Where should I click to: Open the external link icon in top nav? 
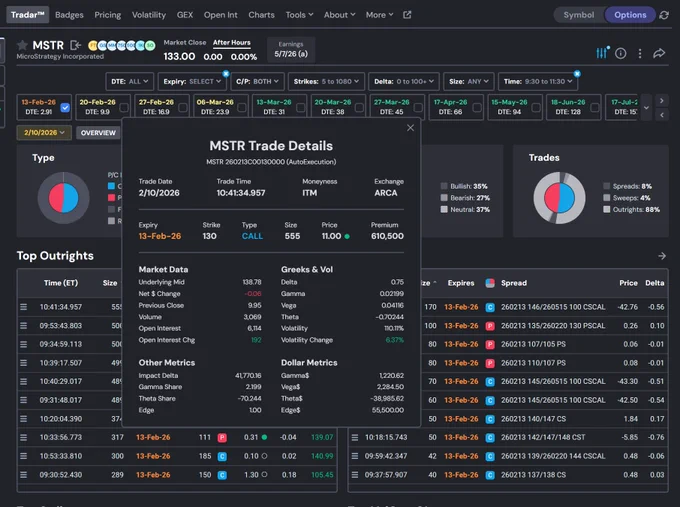407,15
